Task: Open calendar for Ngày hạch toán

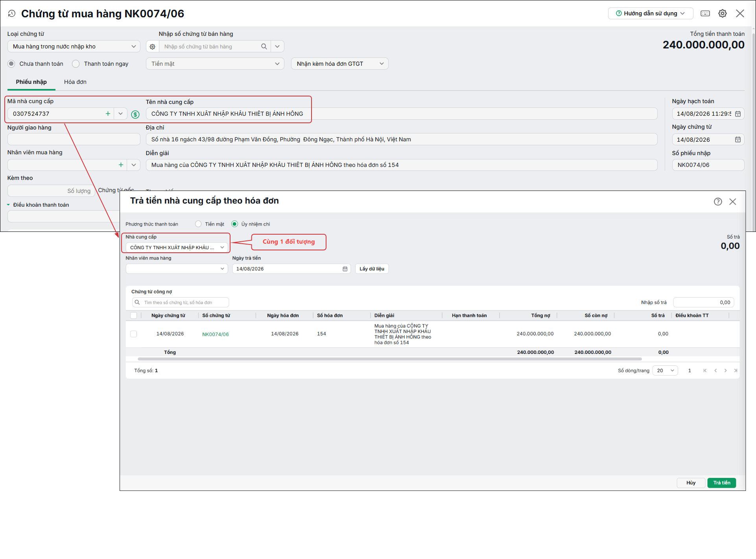Action: (738, 114)
